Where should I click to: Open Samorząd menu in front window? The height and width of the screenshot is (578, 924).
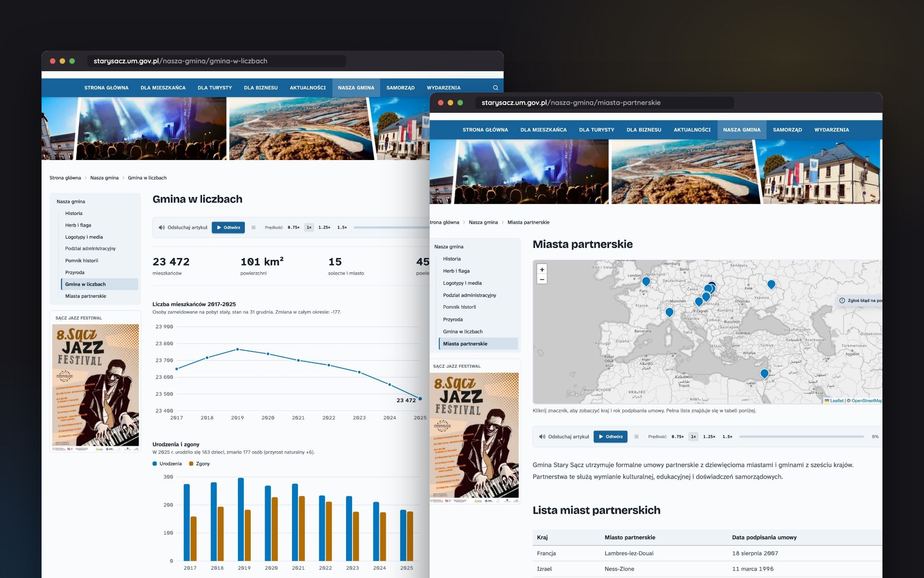click(787, 130)
